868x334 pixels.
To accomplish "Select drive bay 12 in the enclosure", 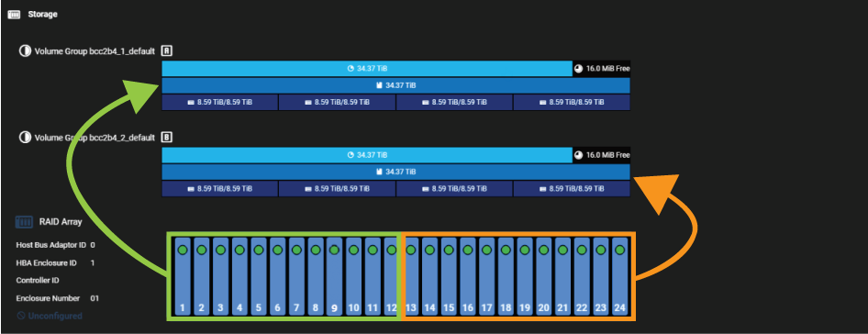I will (x=391, y=277).
